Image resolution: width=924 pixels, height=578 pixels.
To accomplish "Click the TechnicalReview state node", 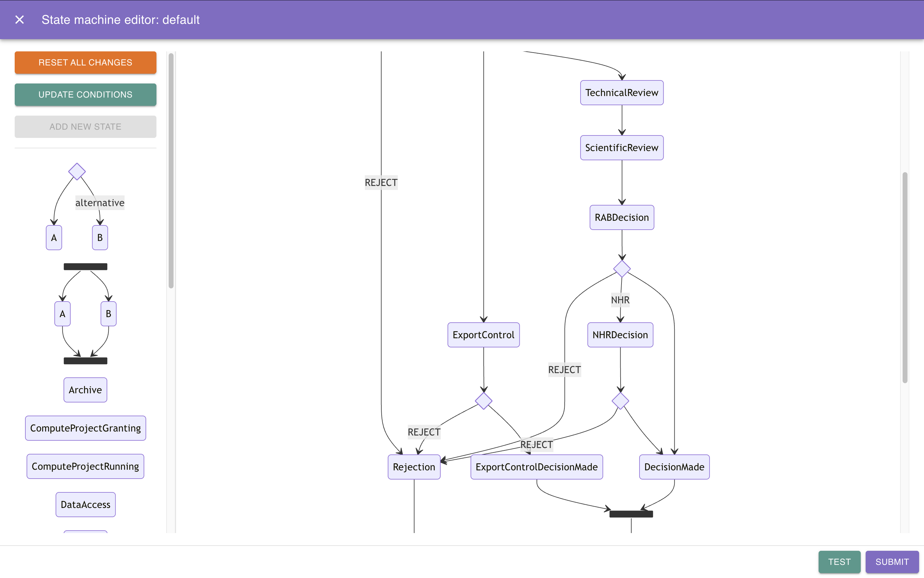I will [621, 92].
